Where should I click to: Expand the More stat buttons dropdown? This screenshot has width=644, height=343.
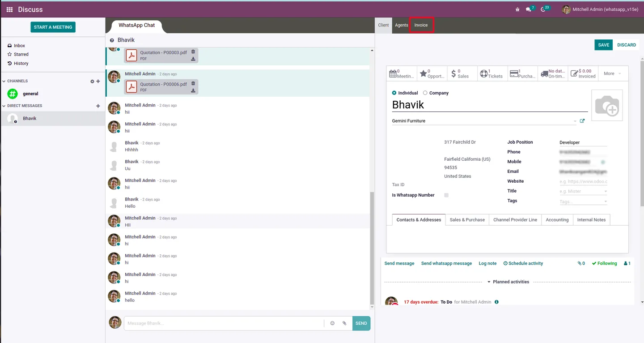[x=613, y=73]
